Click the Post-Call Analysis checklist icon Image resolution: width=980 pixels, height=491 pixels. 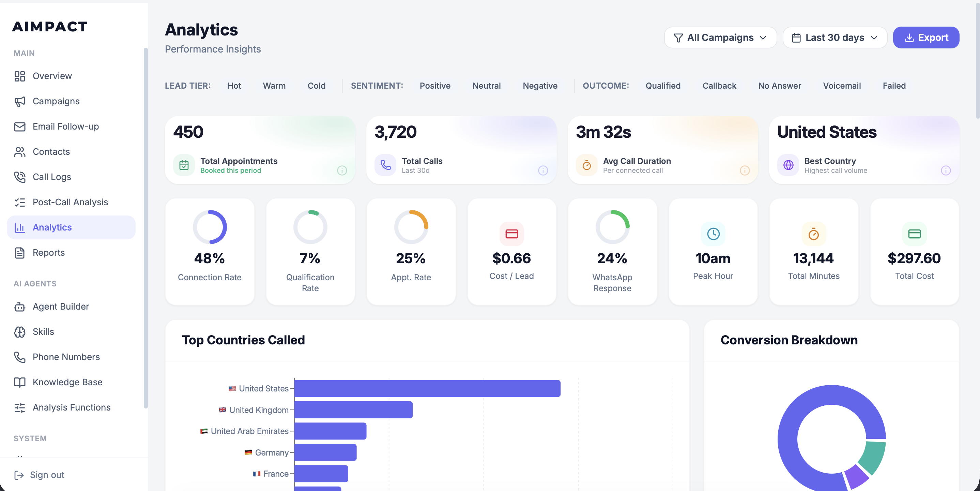[x=20, y=202]
